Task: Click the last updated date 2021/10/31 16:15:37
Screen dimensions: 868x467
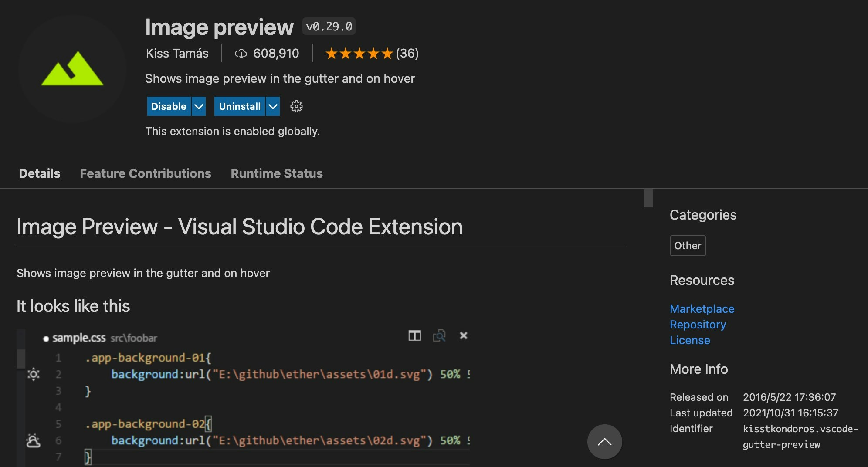Action: pyautogui.click(x=790, y=413)
